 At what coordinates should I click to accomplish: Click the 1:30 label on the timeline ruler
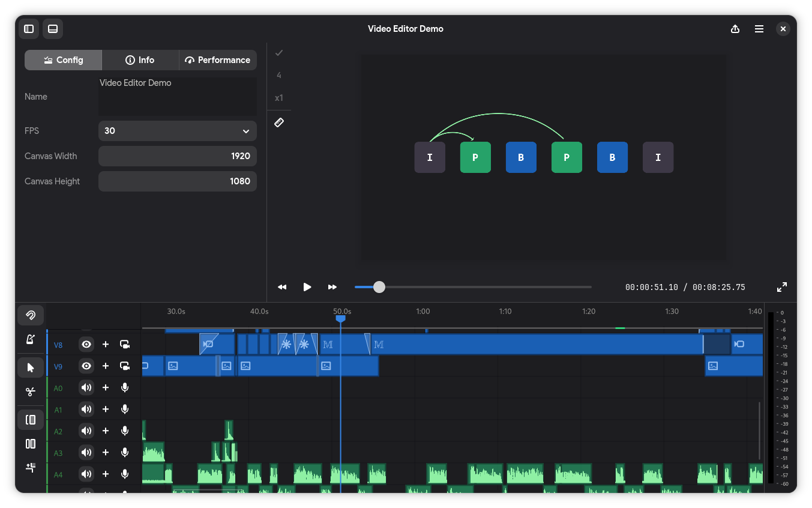672,312
